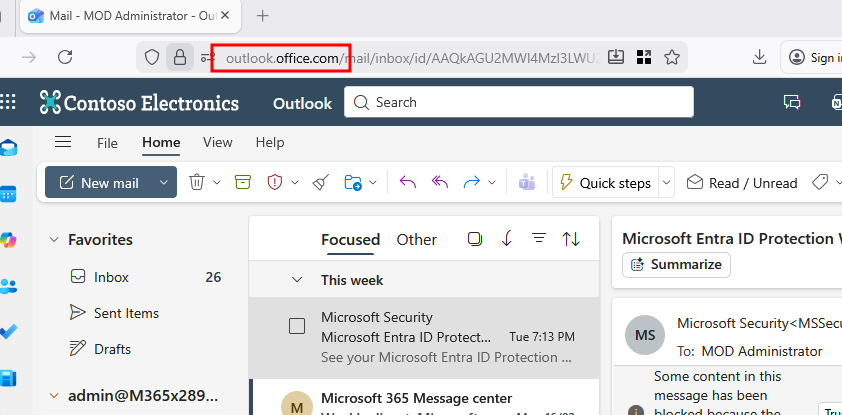Click the Archive icon in the ribbon
Screen dimensions: 842x415
coord(242,182)
